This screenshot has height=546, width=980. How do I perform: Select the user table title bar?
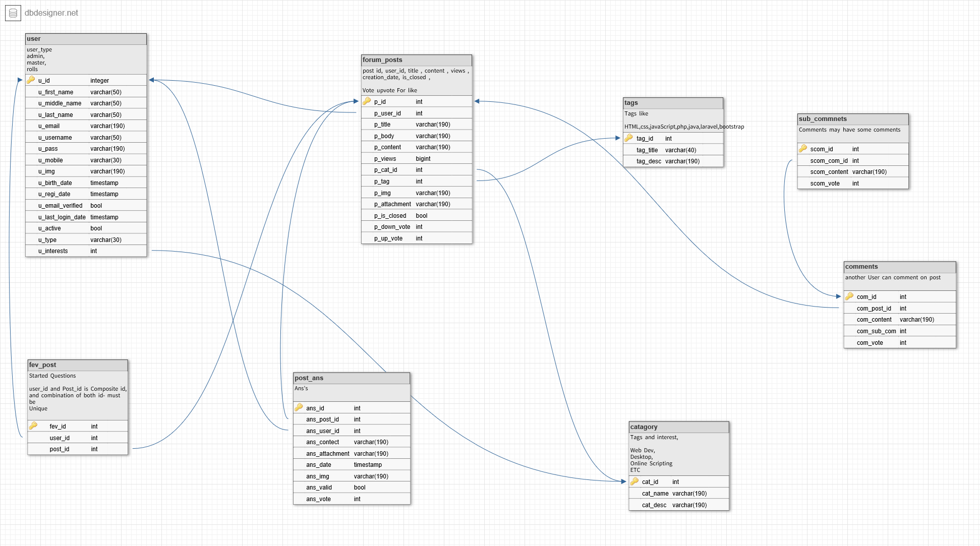click(x=86, y=39)
